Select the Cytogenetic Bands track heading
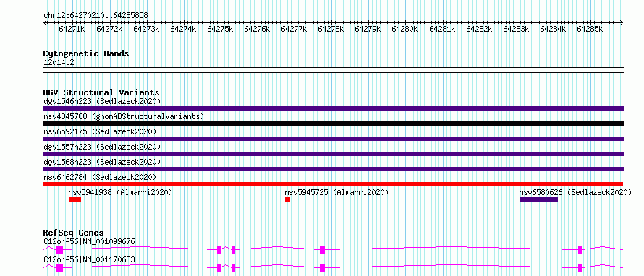 click(x=86, y=53)
